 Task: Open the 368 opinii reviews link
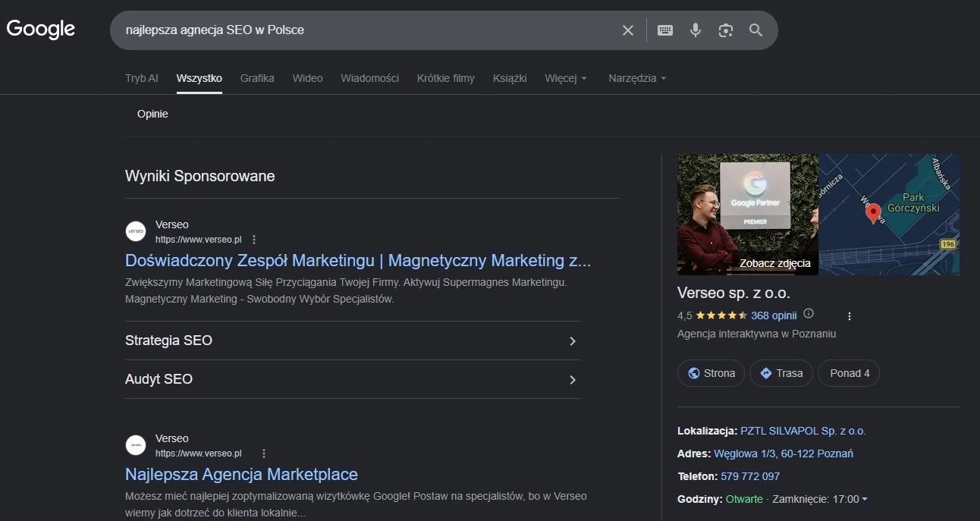[x=774, y=315]
